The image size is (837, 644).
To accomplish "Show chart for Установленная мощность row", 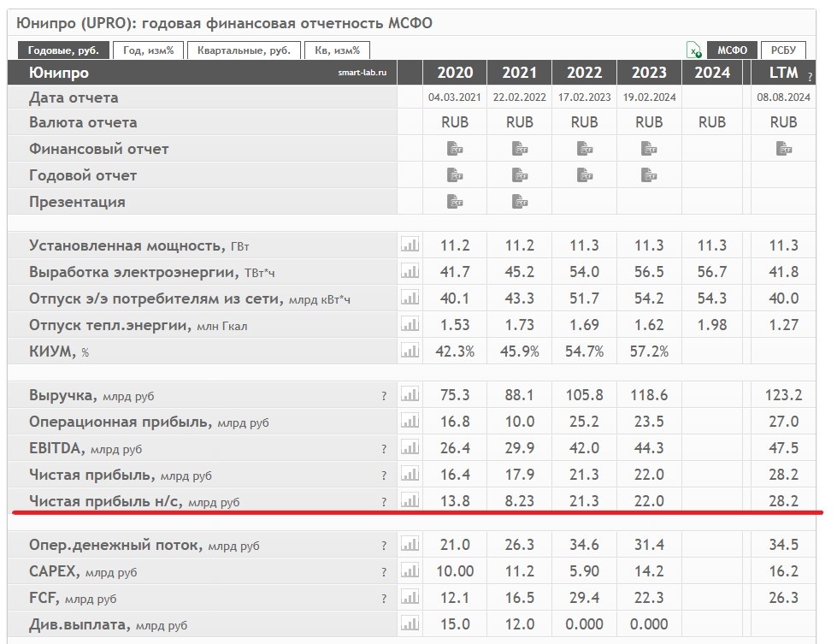I will click(x=410, y=245).
